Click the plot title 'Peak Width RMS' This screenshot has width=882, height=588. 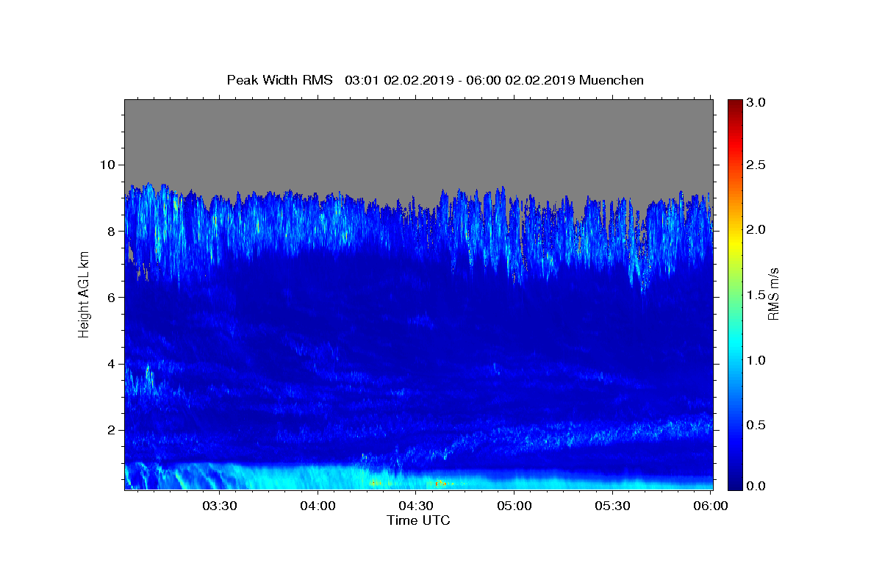tap(280, 80)
